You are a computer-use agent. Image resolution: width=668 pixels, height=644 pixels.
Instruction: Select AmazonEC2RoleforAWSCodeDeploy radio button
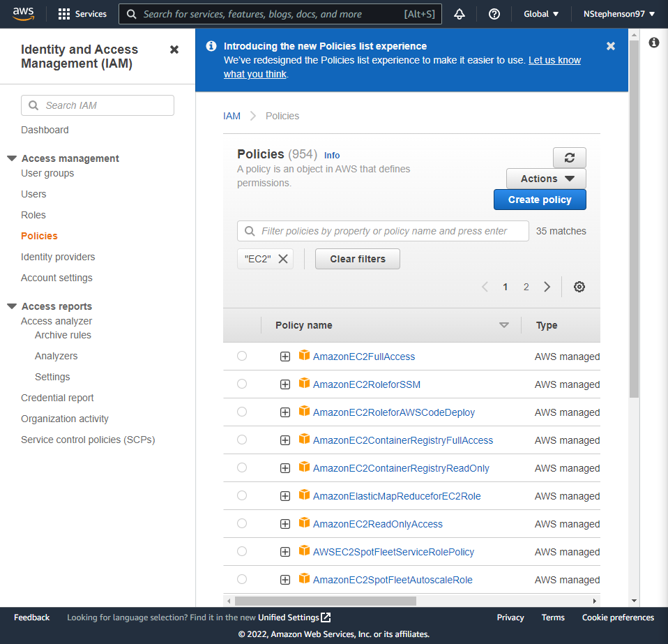click(242, 412)
